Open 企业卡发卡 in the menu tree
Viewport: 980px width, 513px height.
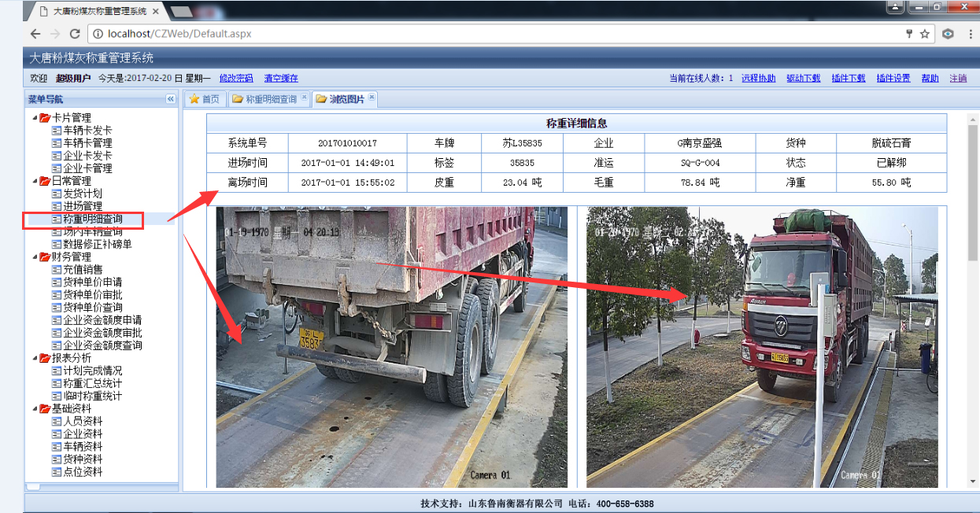[87, 156]
